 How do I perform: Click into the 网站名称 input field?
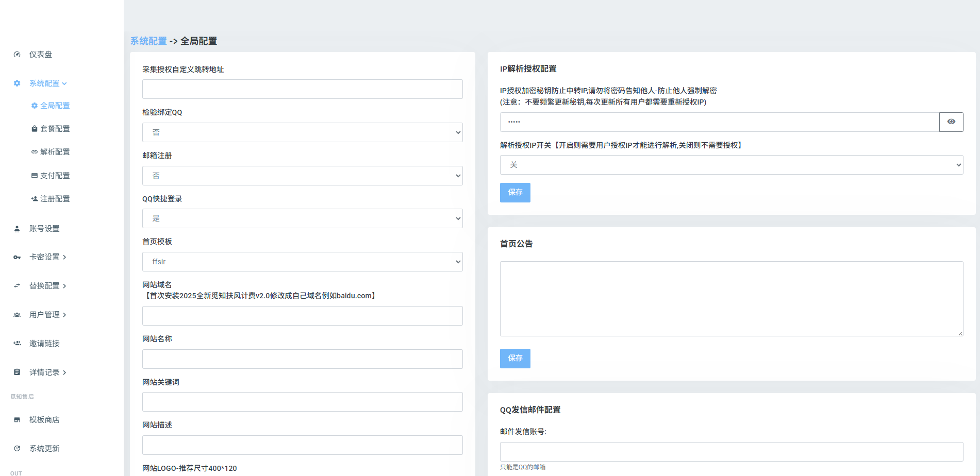pyautogui.click(x=302, y=359)
